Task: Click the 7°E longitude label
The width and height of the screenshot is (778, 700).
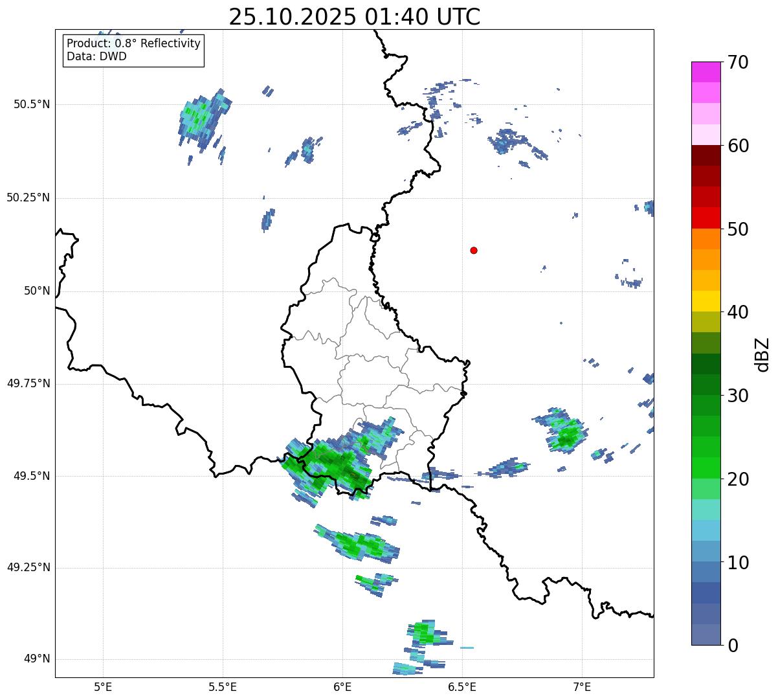Action: point(582,686)
